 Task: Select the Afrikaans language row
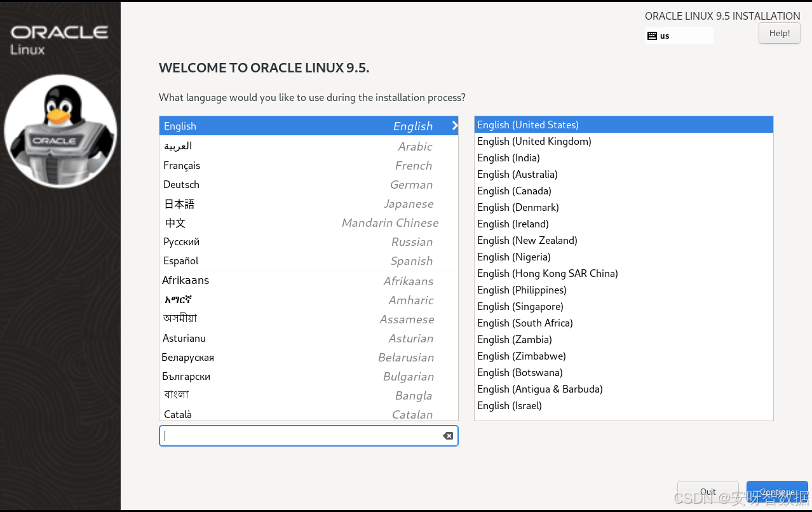308,281
